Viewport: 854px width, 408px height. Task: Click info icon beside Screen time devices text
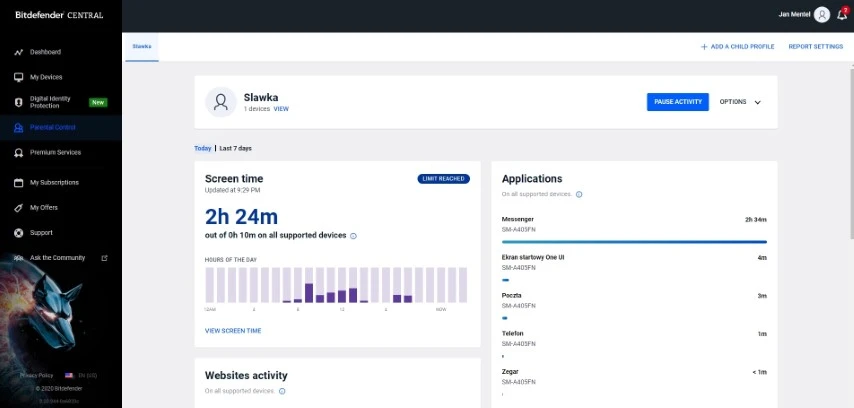point(354,236)
